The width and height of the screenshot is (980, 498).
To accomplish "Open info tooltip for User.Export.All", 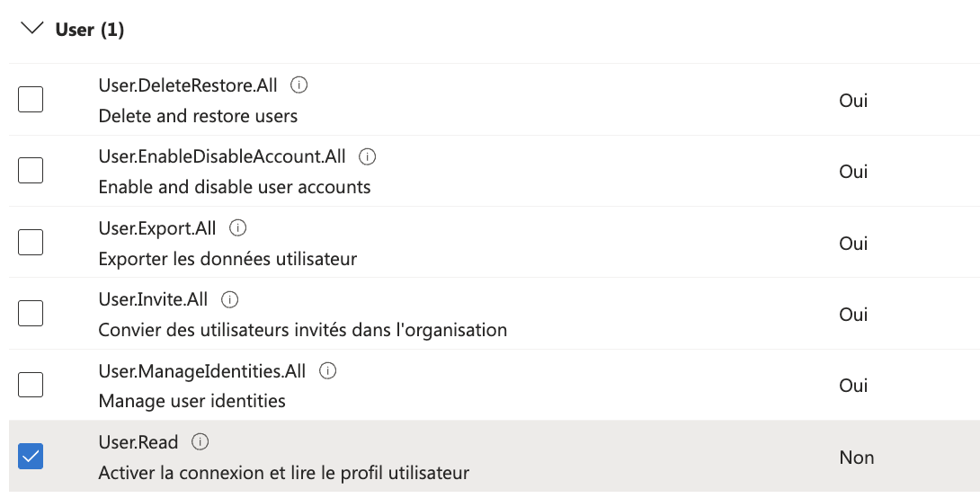I will click(238, 227).
